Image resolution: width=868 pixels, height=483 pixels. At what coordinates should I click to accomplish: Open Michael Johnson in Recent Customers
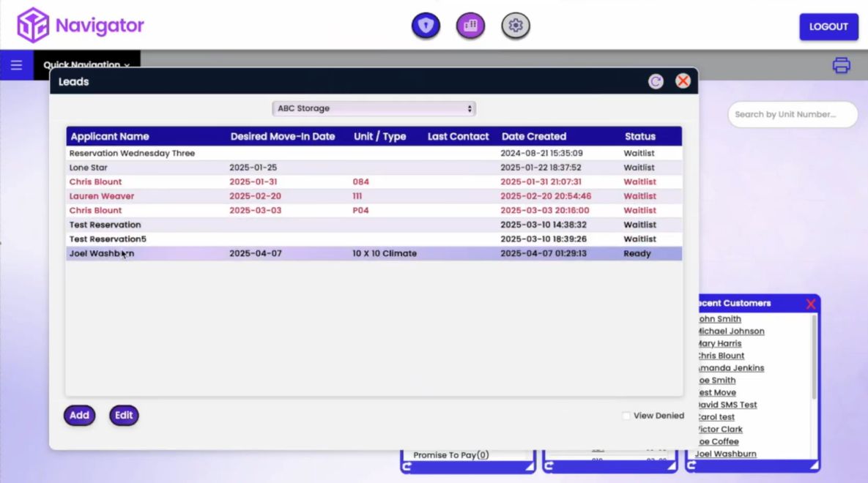click(730, 332)
